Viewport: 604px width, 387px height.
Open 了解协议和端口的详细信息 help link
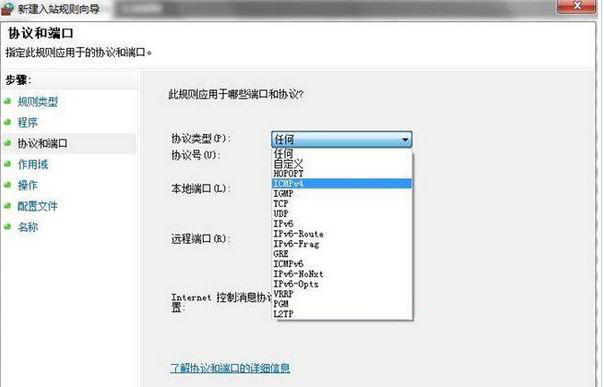pos(230,368)
